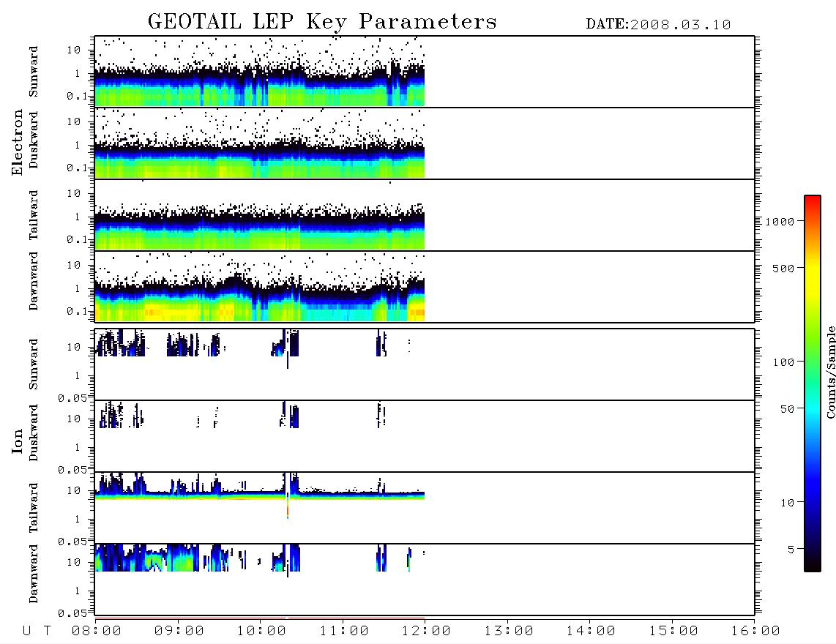Select the Ion group axis label

pos(17,441)
